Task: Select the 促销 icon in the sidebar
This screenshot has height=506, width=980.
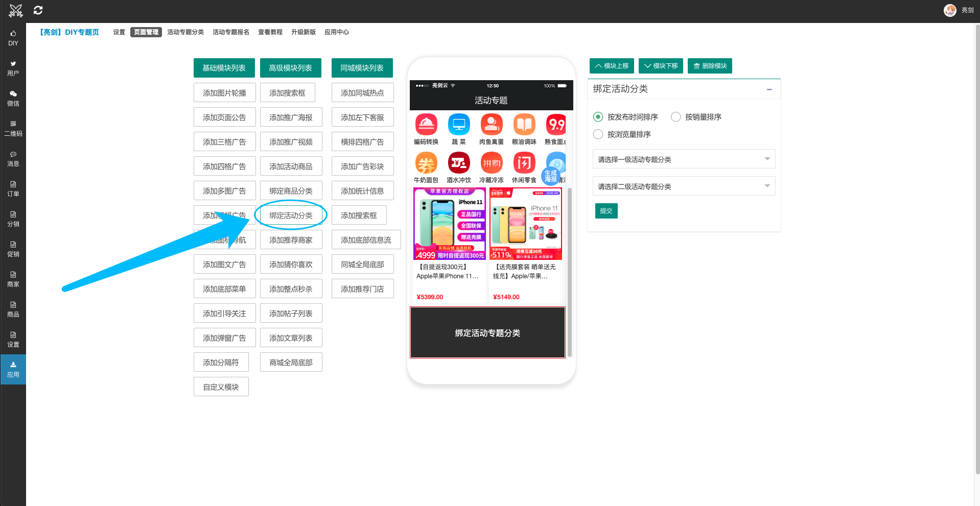Action: pos(13,249)
